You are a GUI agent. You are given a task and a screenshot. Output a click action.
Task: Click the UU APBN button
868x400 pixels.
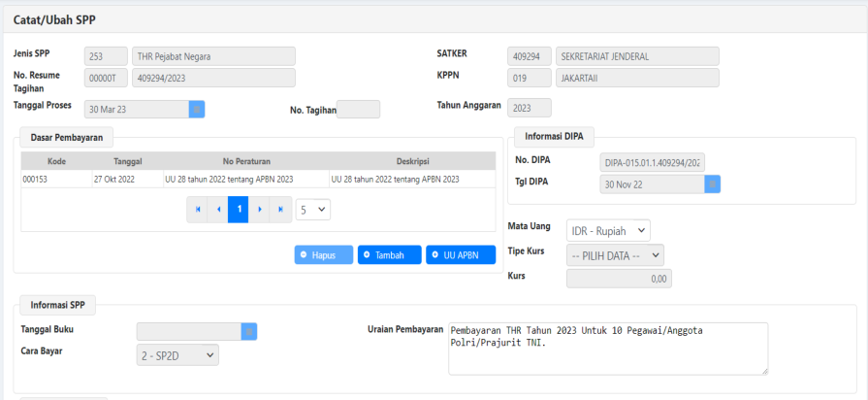pyautogui.click(x=460, y=254)
